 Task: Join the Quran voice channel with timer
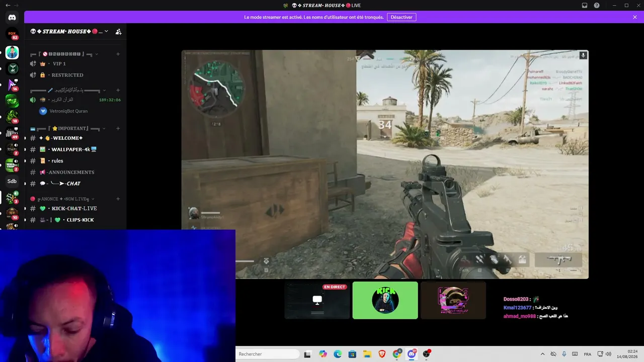point(75,100)
